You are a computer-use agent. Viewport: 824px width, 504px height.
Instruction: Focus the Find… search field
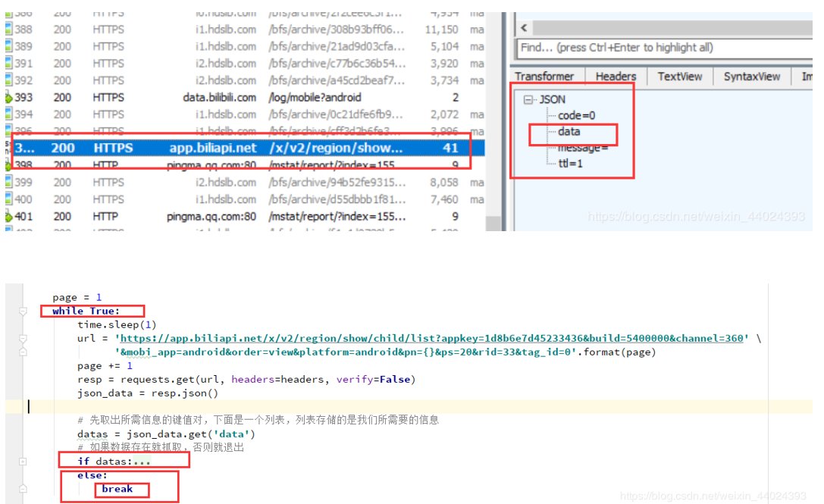pos(666,48)
